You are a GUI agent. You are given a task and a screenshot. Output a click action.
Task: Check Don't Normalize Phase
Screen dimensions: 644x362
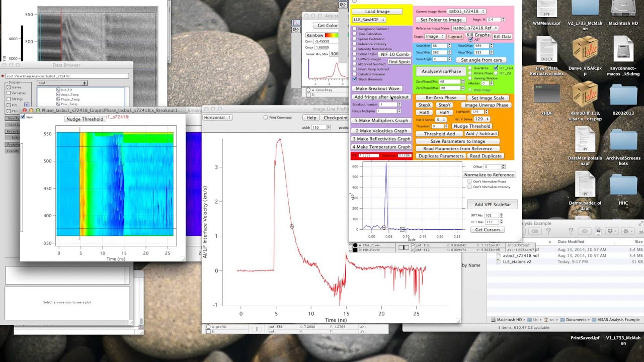tap(470, 181)
